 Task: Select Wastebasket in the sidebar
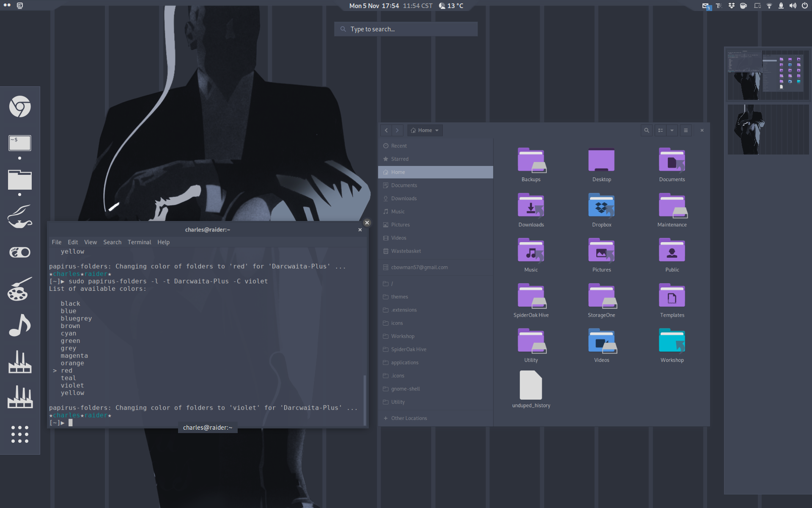pos(436,251)
